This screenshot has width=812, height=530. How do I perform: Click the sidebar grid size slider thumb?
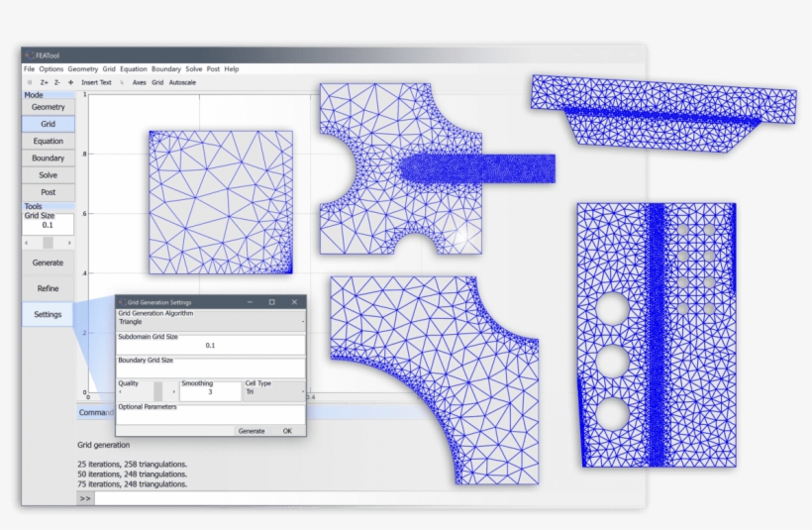click(49, 243)
